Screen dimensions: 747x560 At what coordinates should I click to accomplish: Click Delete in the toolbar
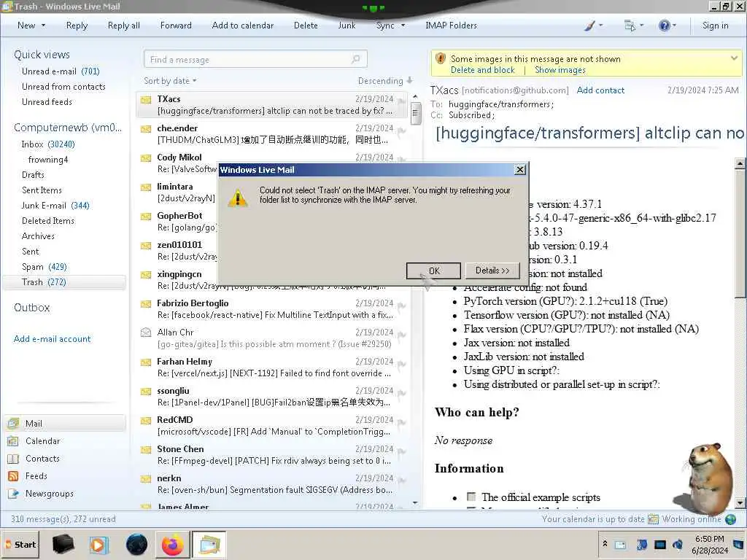click(x=306, y=26)
